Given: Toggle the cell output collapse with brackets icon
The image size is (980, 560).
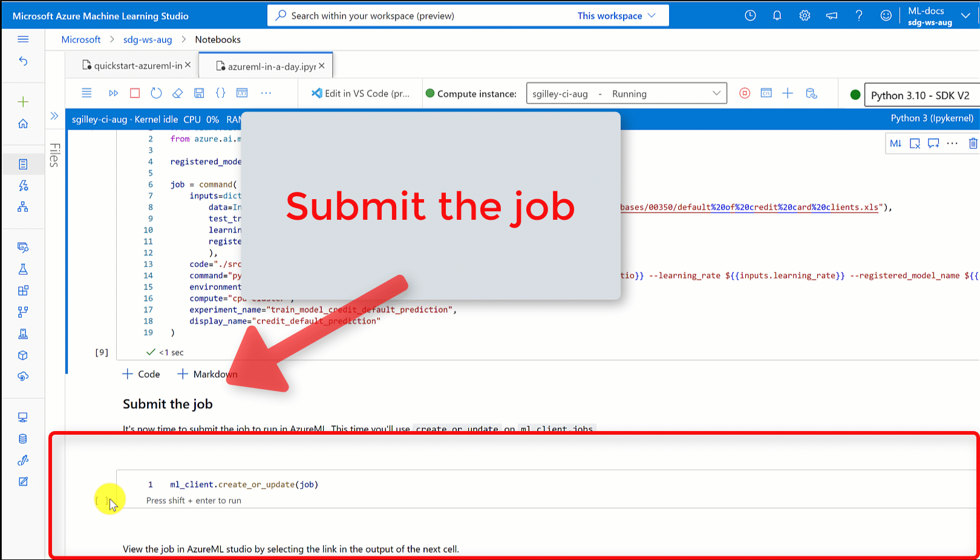Looking at the screenshot, I should [x=221, y=93].
